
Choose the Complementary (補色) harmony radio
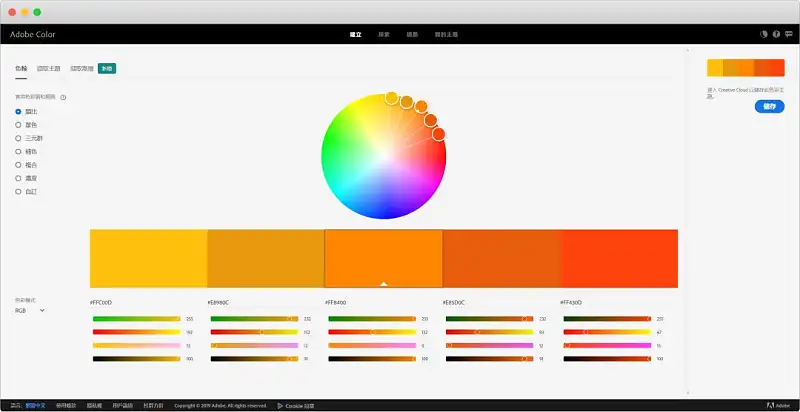pyautogui.click(x=18, y=151)
